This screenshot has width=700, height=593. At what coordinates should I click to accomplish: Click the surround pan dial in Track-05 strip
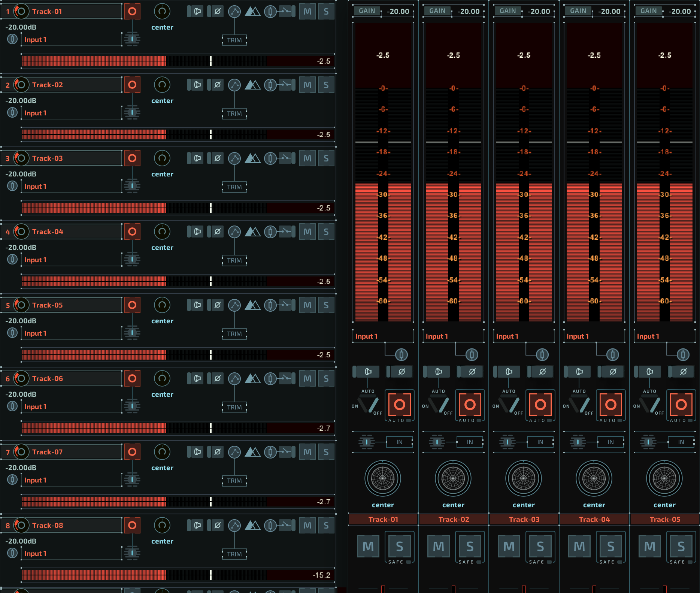click(x=664, y=478)
